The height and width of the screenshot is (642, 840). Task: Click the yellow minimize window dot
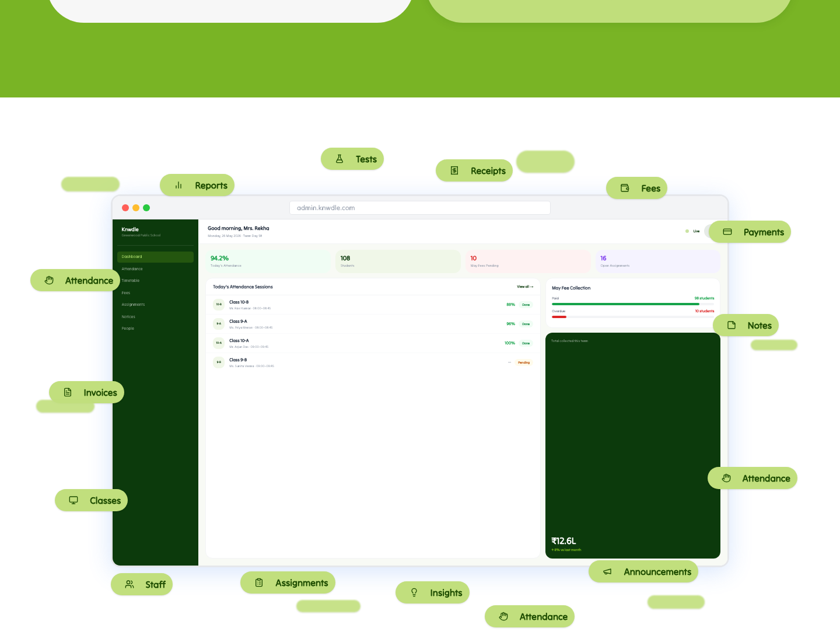point(136,208)
